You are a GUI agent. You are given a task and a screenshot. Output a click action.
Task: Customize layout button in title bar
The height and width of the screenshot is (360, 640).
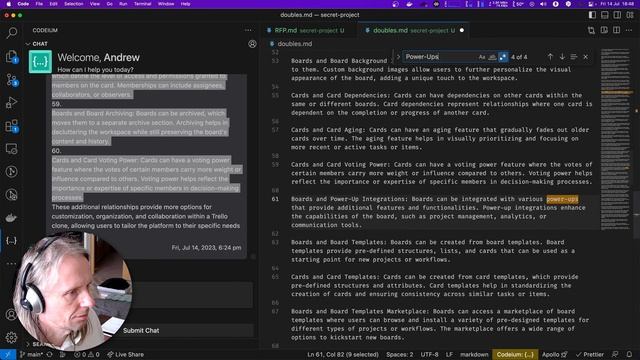(630, 15)
